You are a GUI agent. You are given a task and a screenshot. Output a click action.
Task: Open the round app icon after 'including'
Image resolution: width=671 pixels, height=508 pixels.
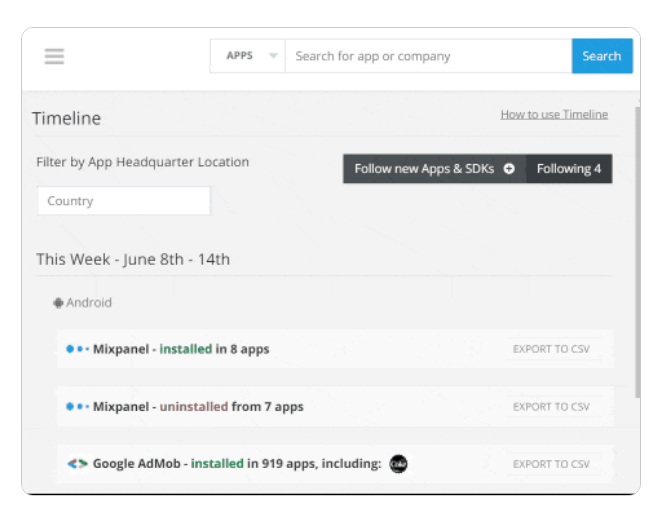[x=398, y=464]
